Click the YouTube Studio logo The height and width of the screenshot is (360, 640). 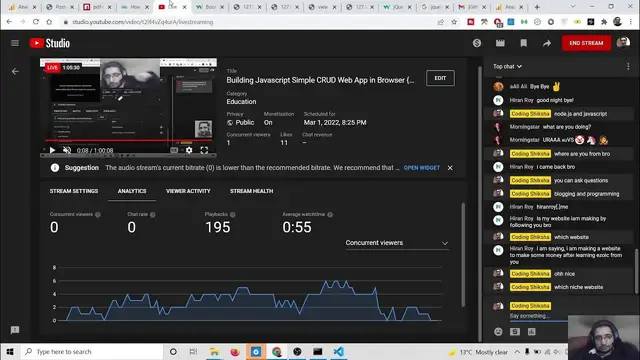coord(50,43)
